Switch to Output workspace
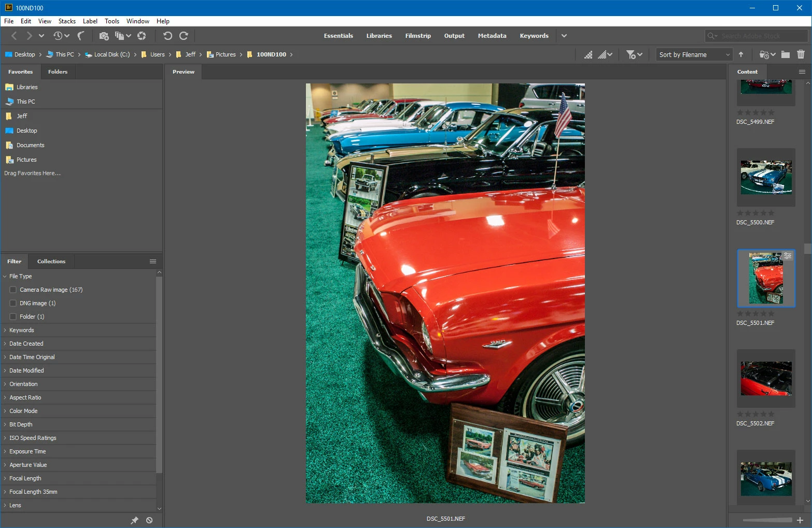Image resolution: width=812 pixels, height=528 pixels. (x=454, y=36)
